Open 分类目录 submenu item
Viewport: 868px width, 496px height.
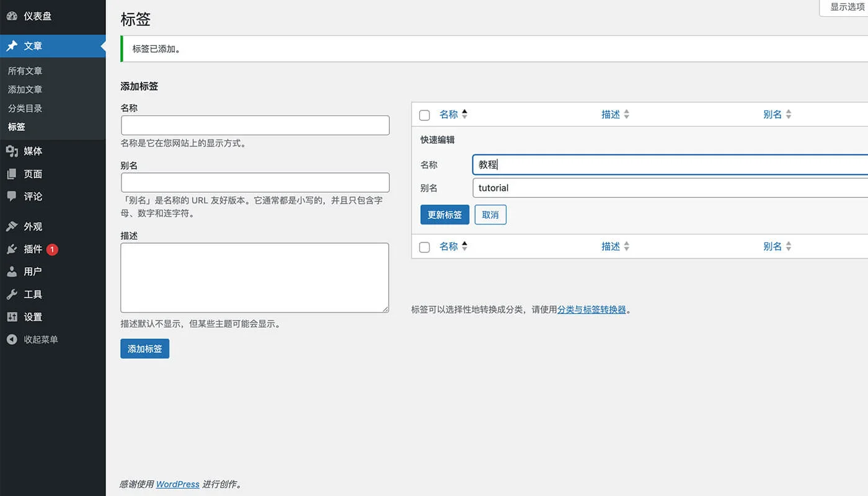click(25, 108)
